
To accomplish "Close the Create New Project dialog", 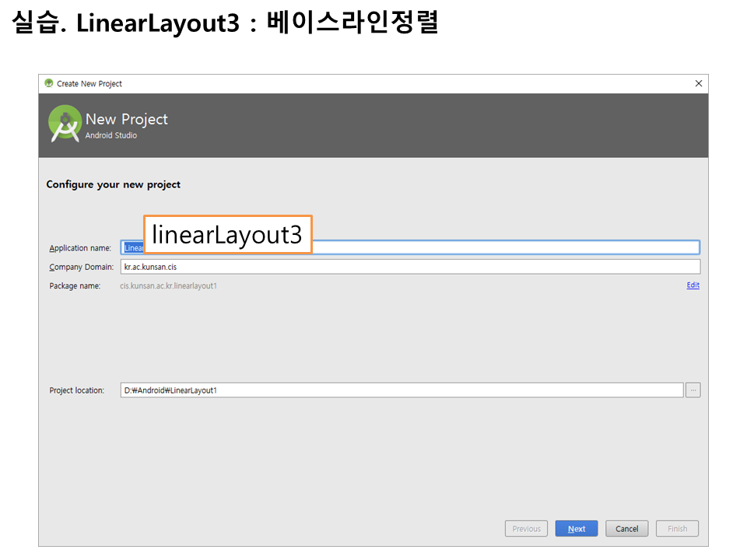I will click(x=698, y=84).
